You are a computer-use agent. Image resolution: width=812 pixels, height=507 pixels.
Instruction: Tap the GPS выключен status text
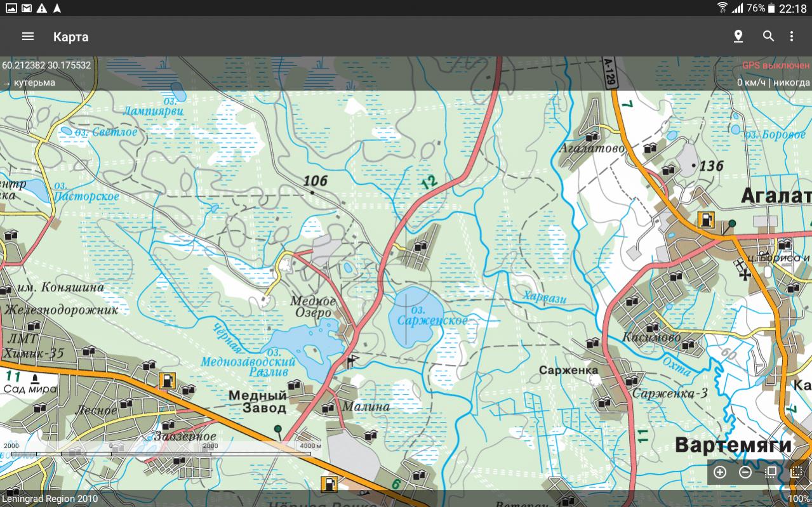tap(776, 65)
